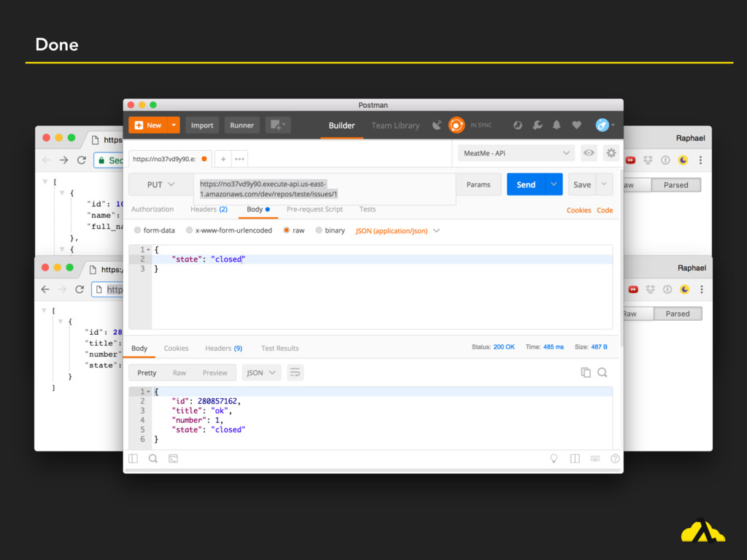Click the Import button
This screenshot has width=747, height=560.
202,125
